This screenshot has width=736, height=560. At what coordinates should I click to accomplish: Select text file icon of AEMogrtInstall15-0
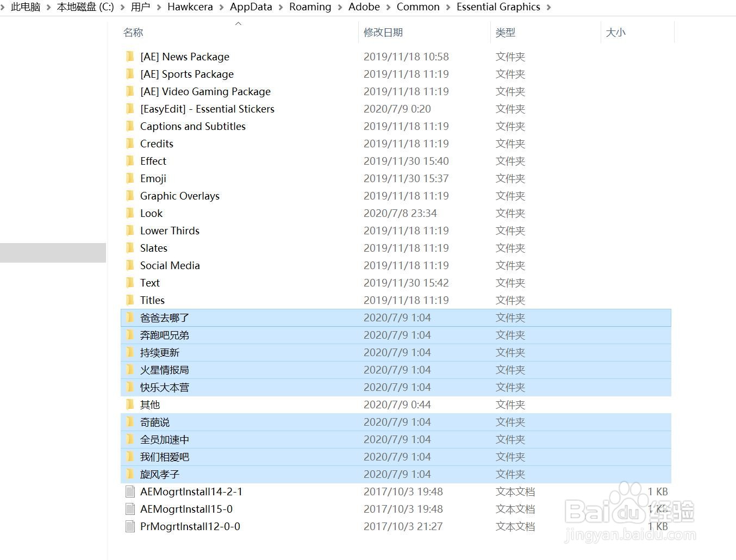[130, 509]
